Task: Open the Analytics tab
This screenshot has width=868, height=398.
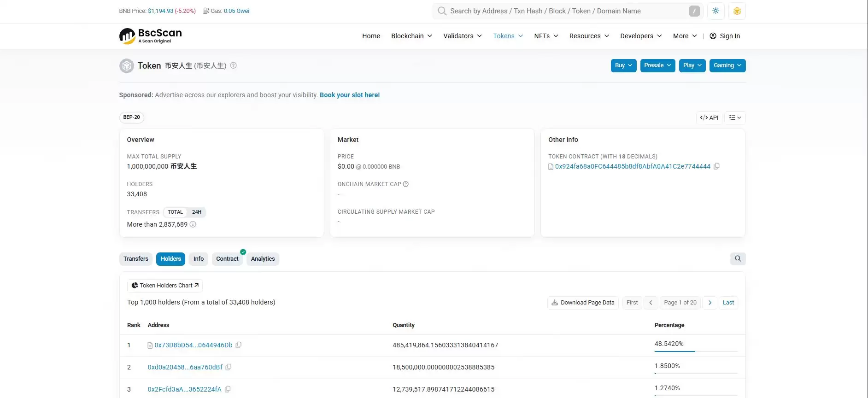Action: tap(263, 259)
